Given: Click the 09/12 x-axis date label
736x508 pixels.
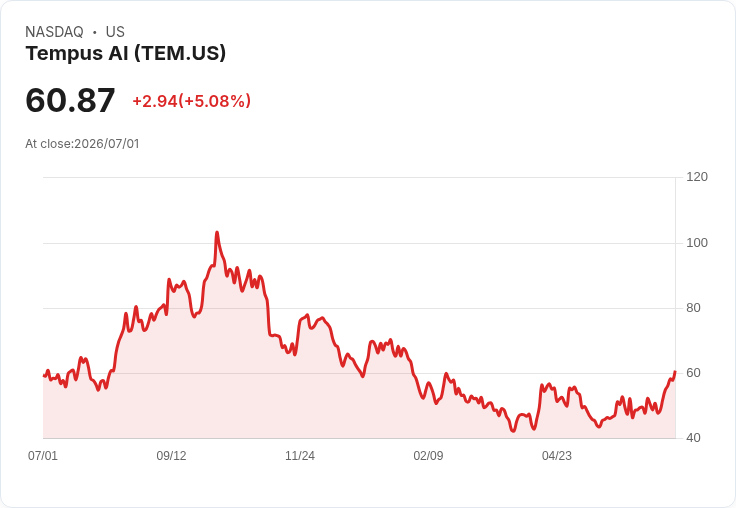Looking at the screenshot, I should pos(171,455).
